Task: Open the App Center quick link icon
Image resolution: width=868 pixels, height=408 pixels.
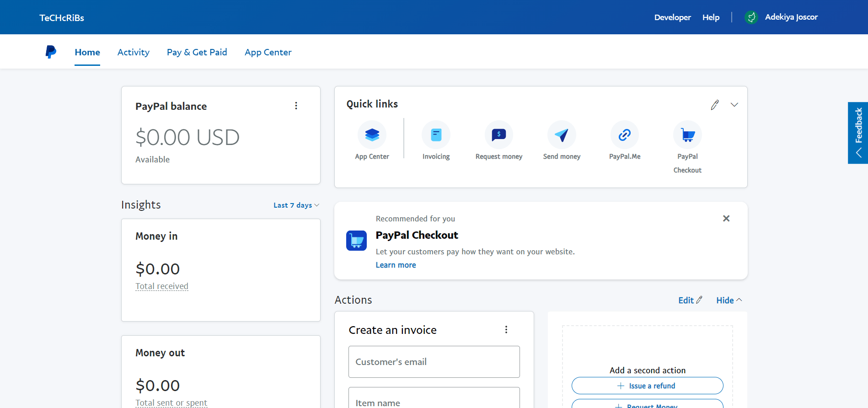Action: pyautogui.click(x=372, y=134)
